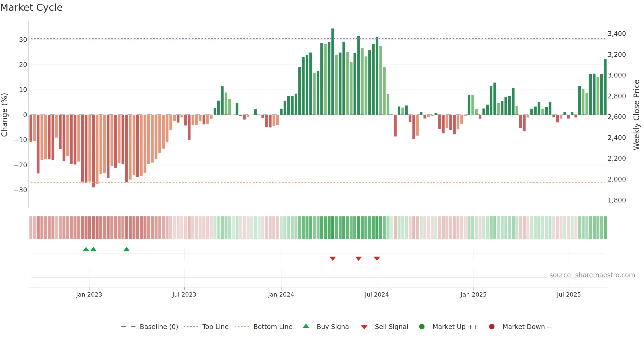Click the Jan 2025 x-axis label
The width and height of the screenshot is (644, 362).
(474, 294)
